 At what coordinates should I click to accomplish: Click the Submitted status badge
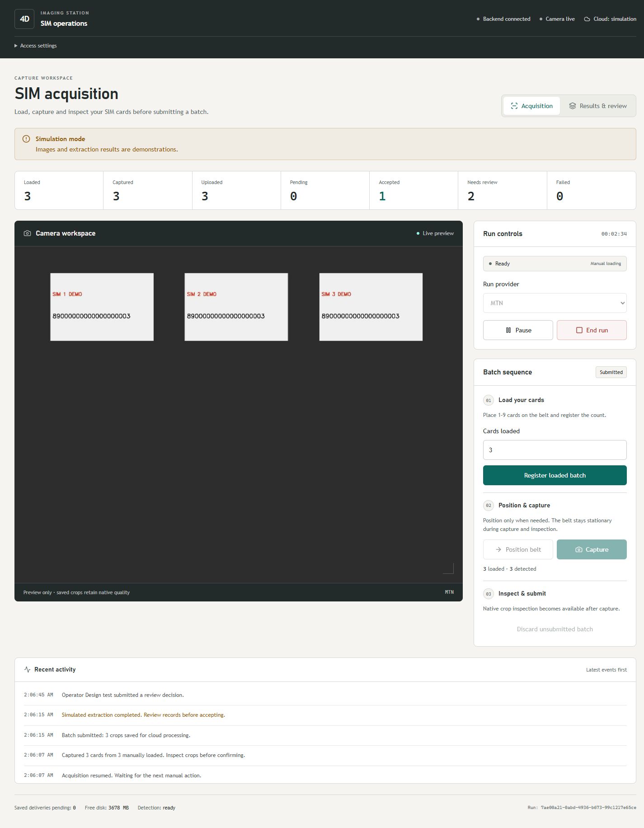pyautogui.click(x=611, y=372)
